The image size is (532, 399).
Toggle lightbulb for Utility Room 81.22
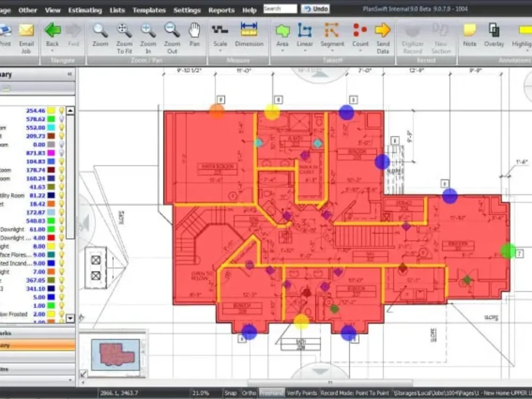tap(61, 195)
